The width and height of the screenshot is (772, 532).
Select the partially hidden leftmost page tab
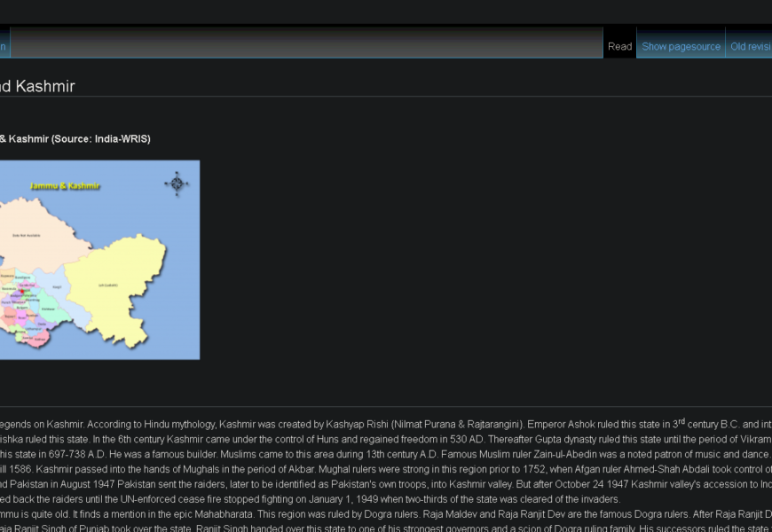click(4, 46)
